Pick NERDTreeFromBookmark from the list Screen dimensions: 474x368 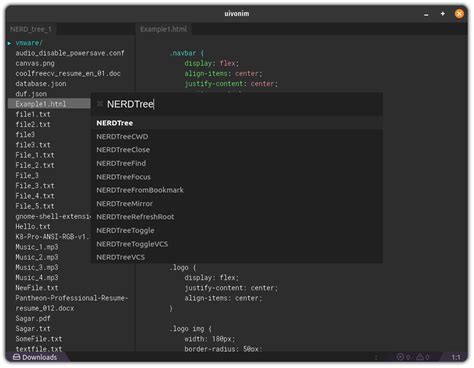[x=237, y=190]
